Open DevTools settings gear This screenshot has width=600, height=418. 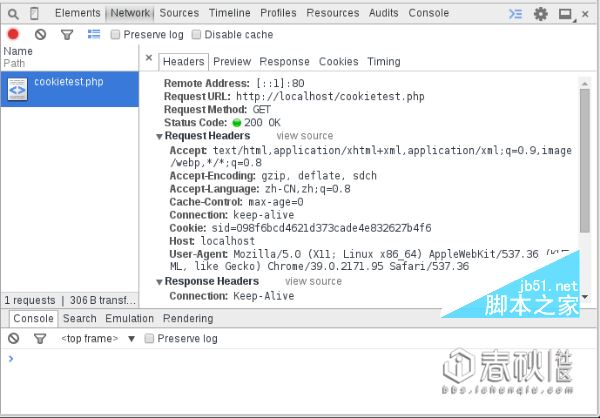[541, 13]
